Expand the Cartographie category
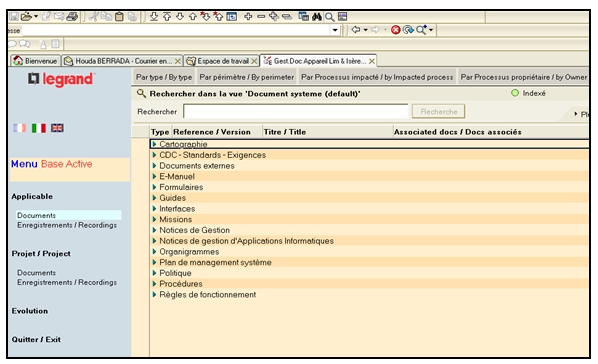The height and width of the screenshot is (364, 598). [x=154, y=144]
